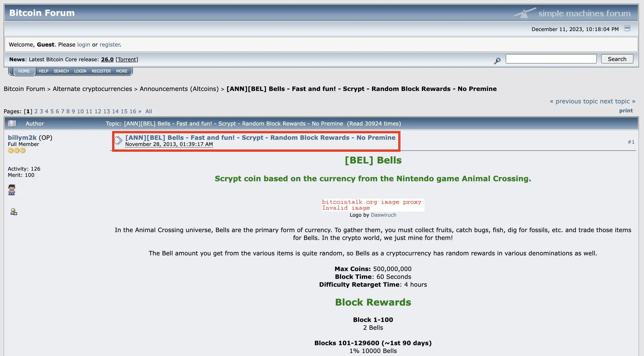Click the MORE navigation icon
644x356 pixels.
click(121, 71)
